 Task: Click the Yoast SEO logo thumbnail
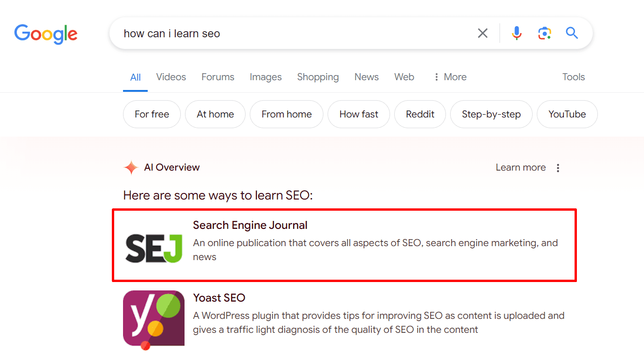[154, 319]
